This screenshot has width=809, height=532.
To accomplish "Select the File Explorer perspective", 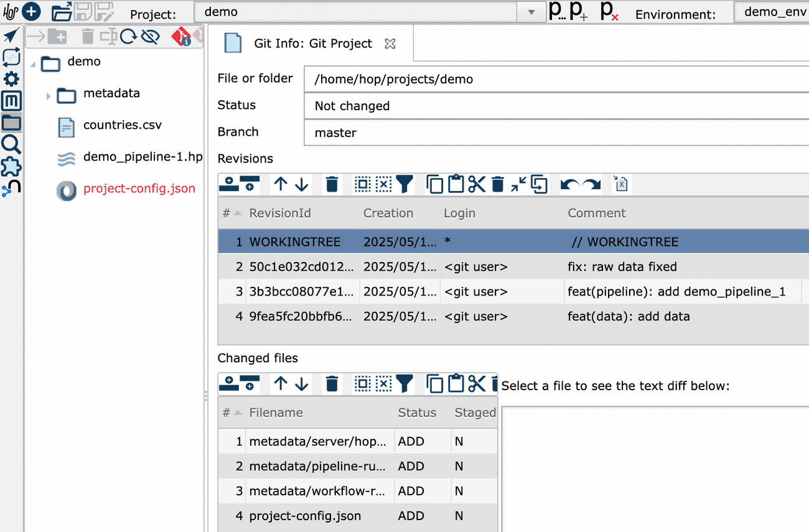I will 11,123.
